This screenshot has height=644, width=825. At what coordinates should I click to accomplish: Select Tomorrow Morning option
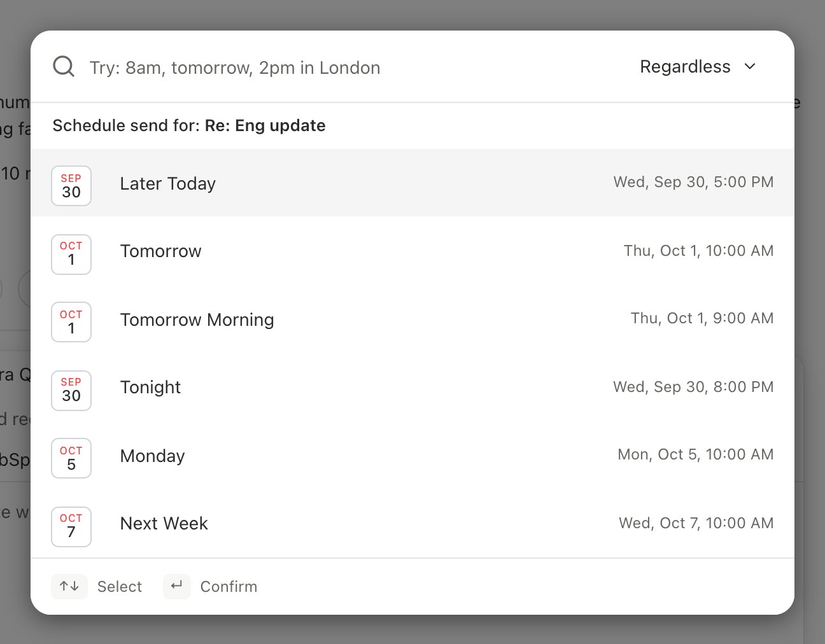(412, 319)
